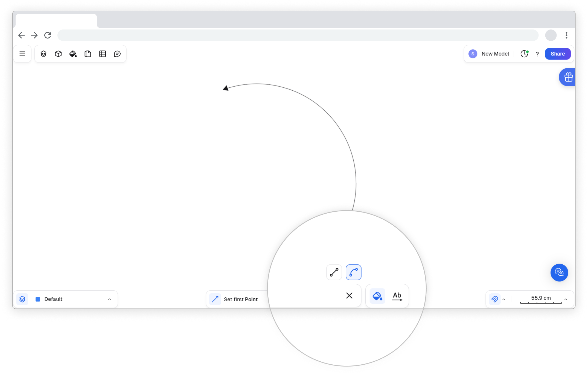Open the gift rewards button
Screen dimensions: 588x375
tap(569, 77)
